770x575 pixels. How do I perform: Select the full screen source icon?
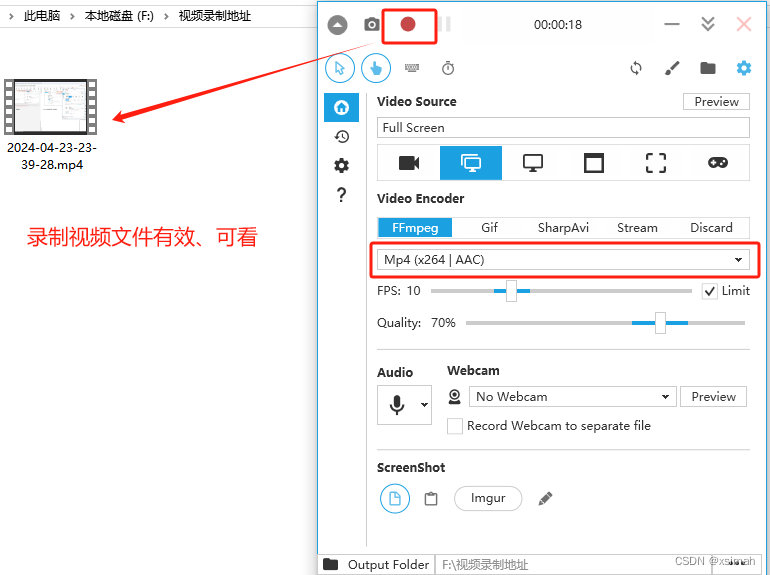click(471, 163)
